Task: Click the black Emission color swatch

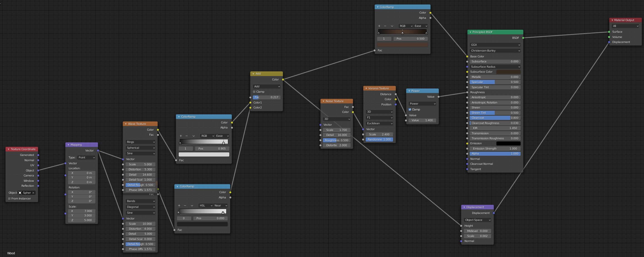Action: [508, 143]
